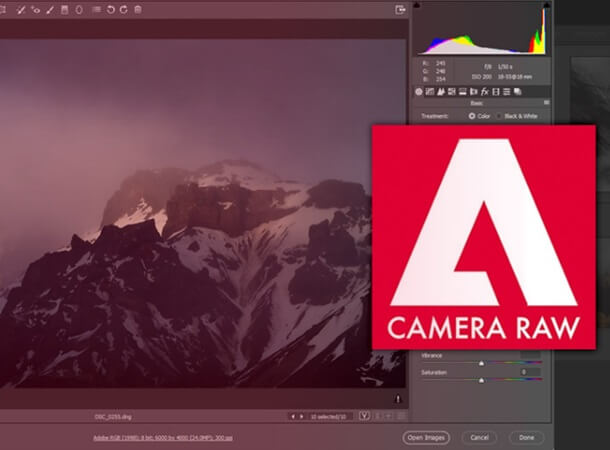610x450 pixels.
Task: Click the Saturation slider handle
Action: (x=481, y=380)
